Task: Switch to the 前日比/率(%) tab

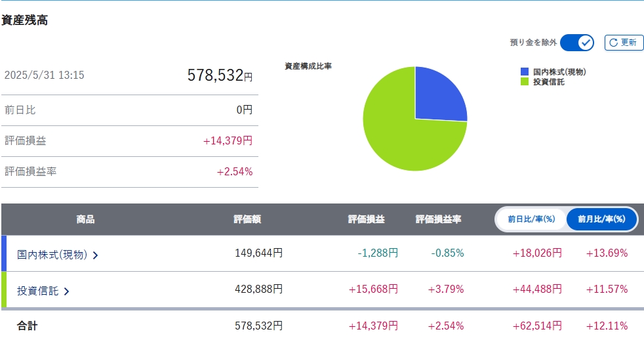Action: (x=531, y=219)
